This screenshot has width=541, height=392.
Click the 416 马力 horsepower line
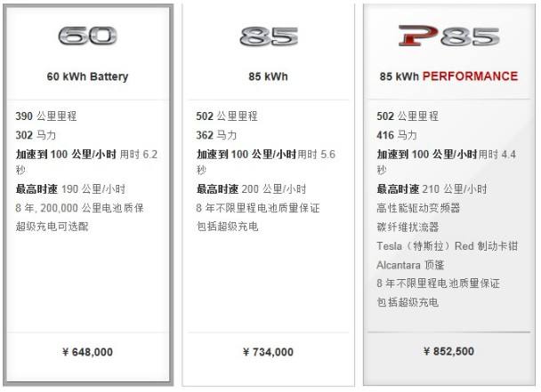[x=397, y=135]
